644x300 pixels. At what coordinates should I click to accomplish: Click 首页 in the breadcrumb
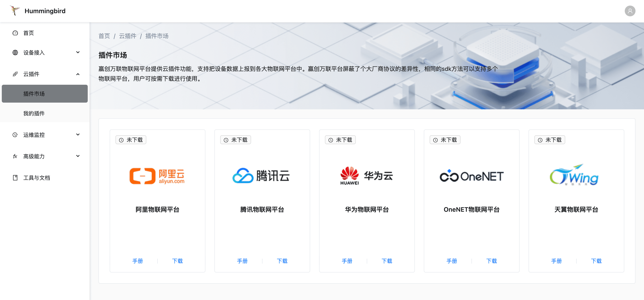[104, 36]
